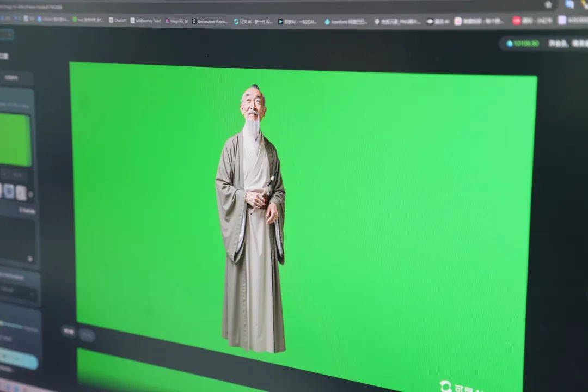Image resolution: width=588 pixels, height=392 pixels.
Task: Open the iconfont bookmark
Action: coord(346,22)
